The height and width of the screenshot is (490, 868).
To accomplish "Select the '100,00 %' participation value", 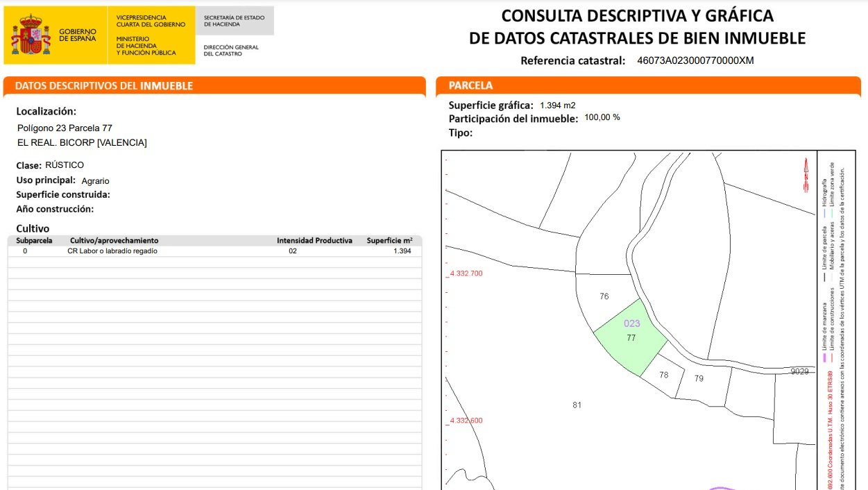I will click(x=602, y=117).
